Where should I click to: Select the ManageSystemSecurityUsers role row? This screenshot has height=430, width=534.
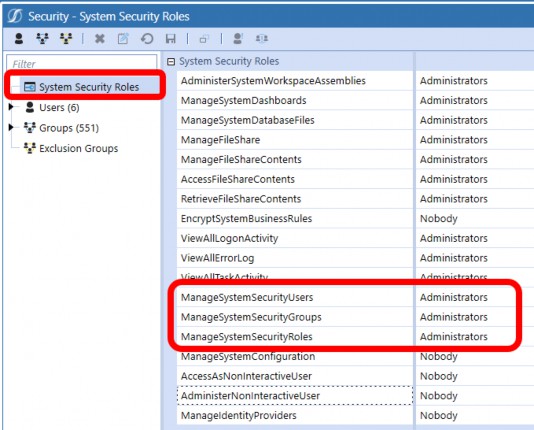click(x=295, y=298)
